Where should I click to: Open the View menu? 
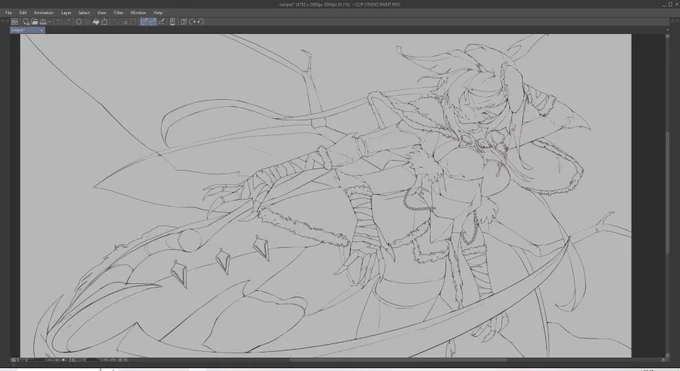(x=101, y=13)
